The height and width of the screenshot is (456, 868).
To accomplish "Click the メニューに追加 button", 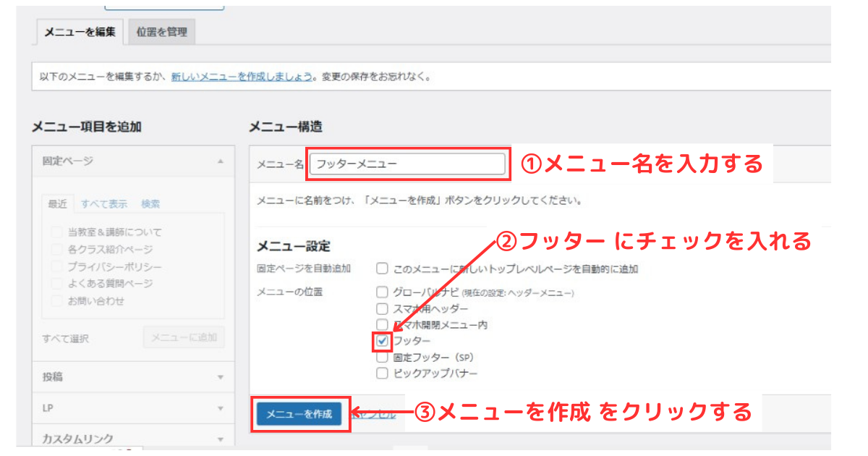I will coord(184,337).
